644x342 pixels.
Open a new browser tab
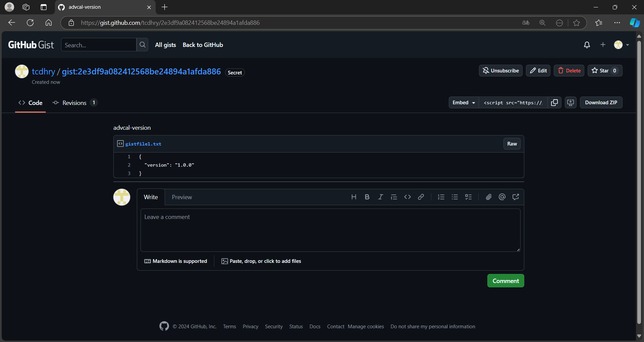[x=164, y=7]
